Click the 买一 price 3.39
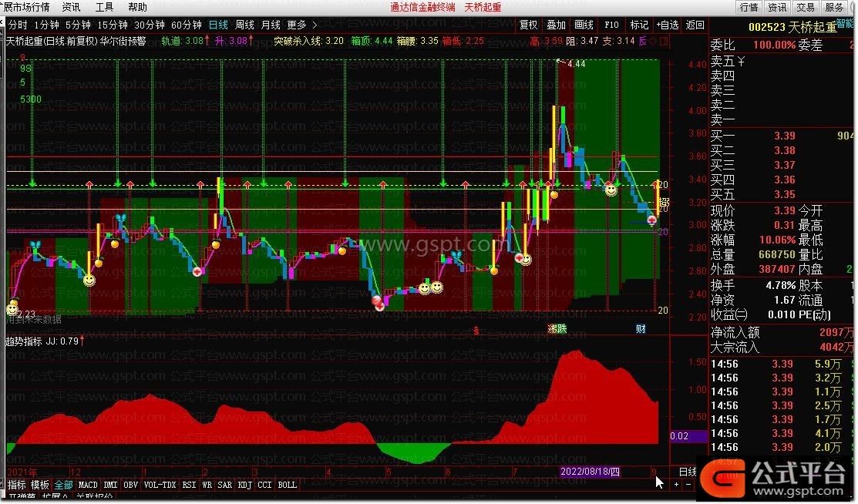858x504 pixels. (785, 136)
